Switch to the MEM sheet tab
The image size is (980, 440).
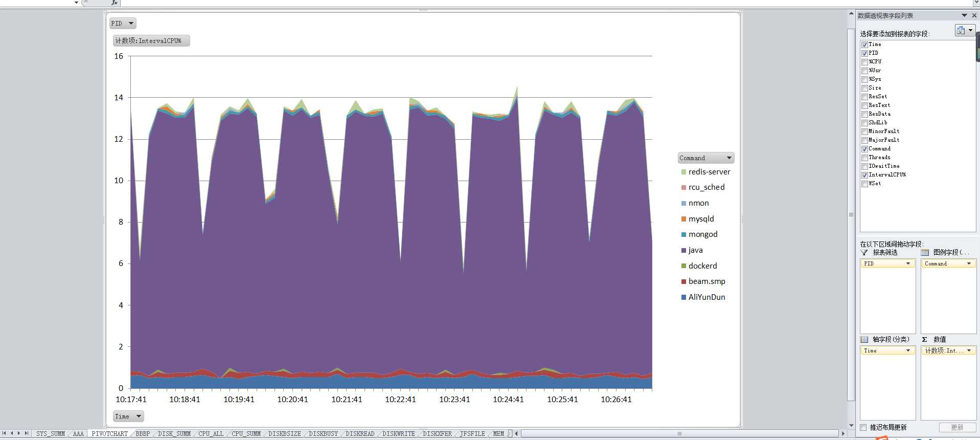click(498, 434)
